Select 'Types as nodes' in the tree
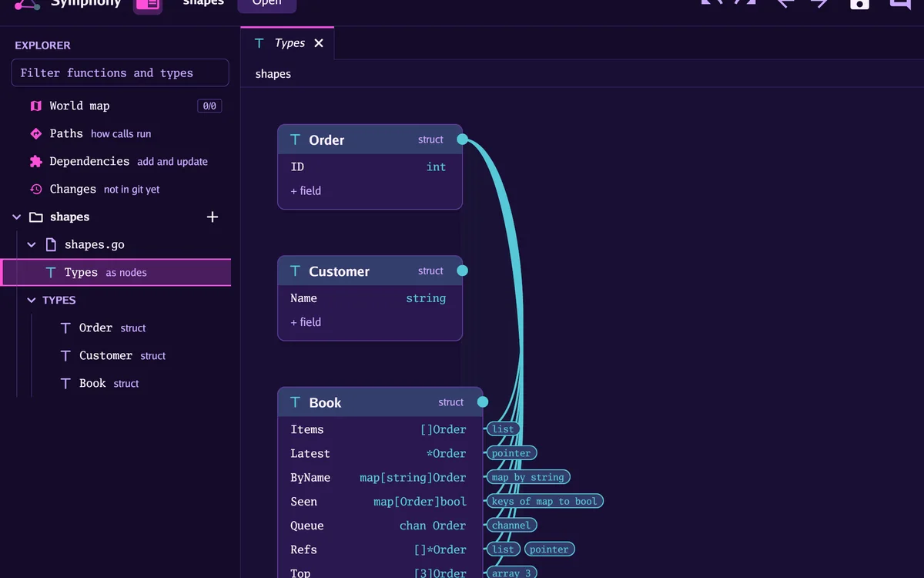The width and height of the screenshot is (924, 578). (115, 272)
